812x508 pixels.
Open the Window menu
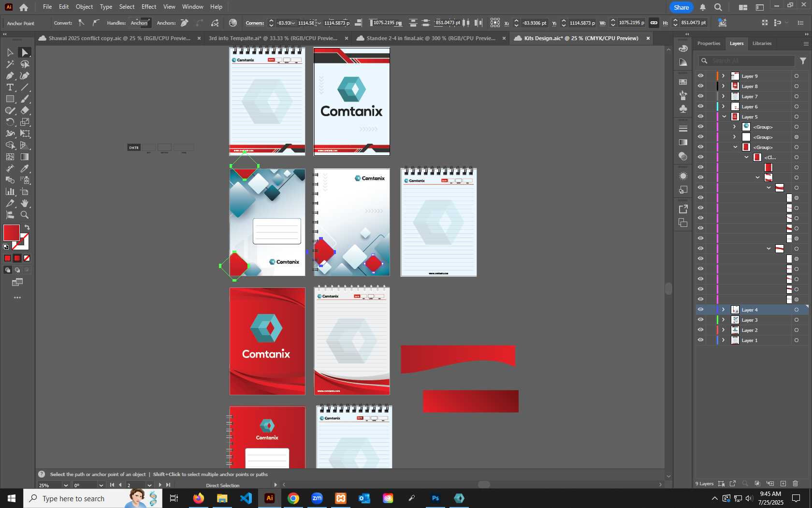point(193,7)
